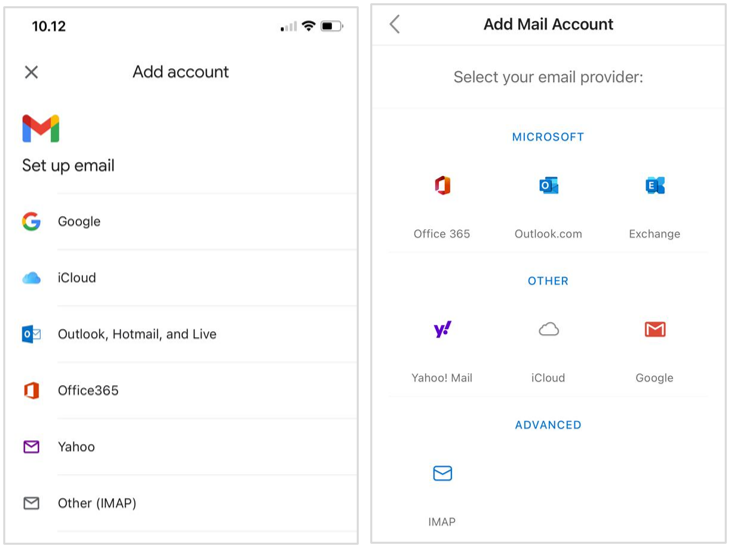Choose the Other (IMAP) account option
Screen dimensions: 730x551
(97, 503)
